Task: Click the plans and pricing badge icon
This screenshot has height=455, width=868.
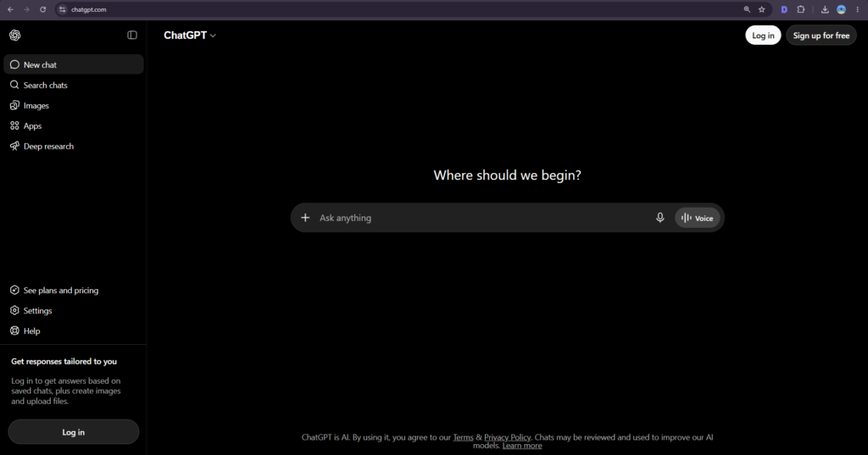Action: click(x=14, y=290)
